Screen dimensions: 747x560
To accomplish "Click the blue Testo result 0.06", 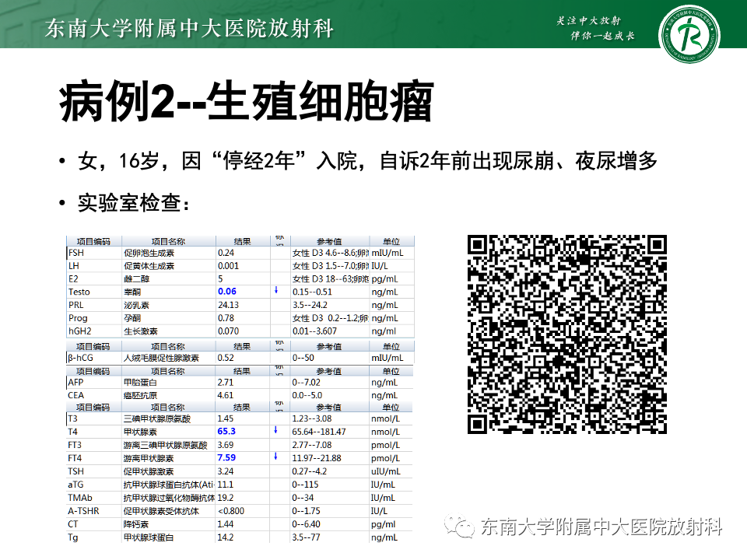I will 227,292.
